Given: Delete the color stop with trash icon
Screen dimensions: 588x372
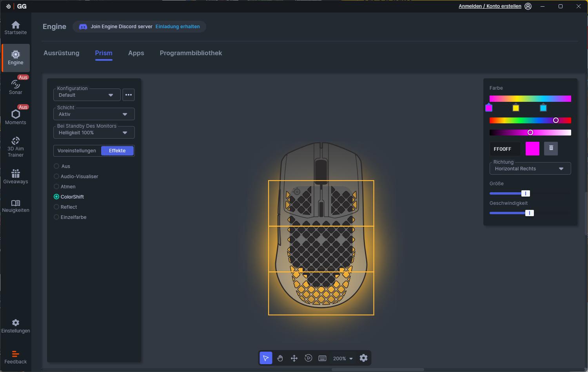Looking at the screenshot, I should (551, 148).
